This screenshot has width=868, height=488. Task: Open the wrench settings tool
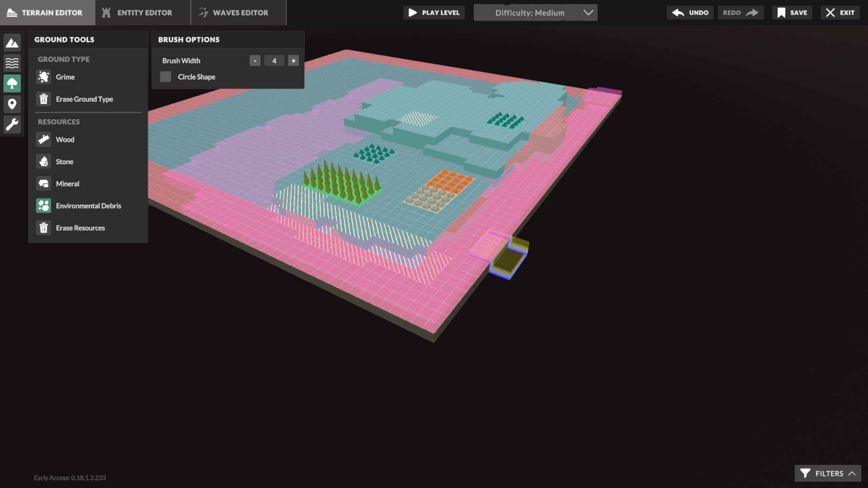[12, 124]
